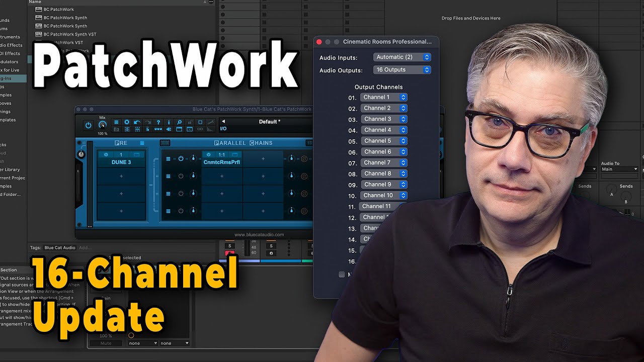Click the plug connector icon in toolbar

(169, 129)
